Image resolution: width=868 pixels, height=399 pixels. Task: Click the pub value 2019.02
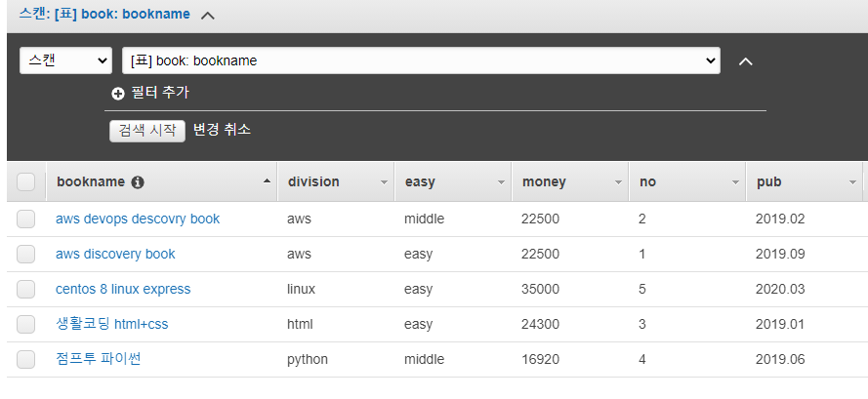click(780, 219)
